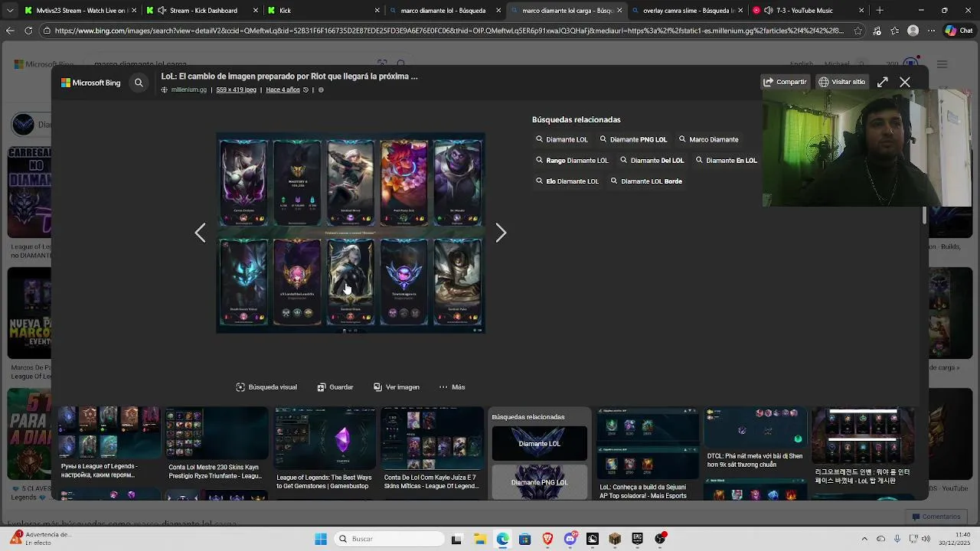Switch to the 7-3 - YouTube Music tab
This screenshot has width=980, height=551.
(808, 11)
